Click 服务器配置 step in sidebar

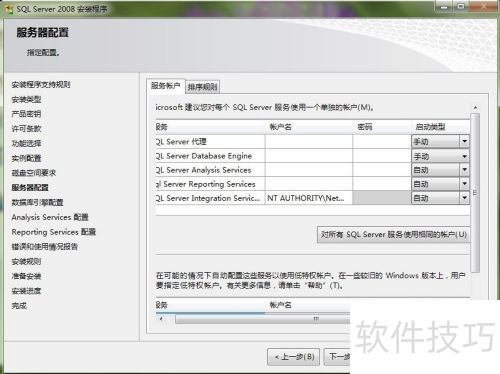(x=30, y=187)
